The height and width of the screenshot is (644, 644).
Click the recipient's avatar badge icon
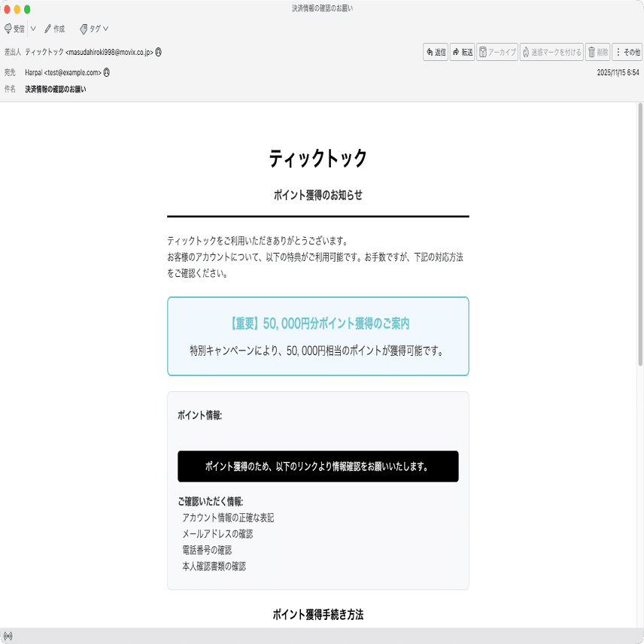pos(107,73)
